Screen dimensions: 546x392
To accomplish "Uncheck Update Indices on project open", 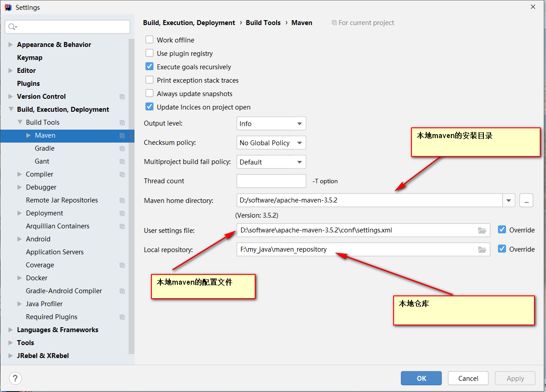I will [x=149, y=107].
